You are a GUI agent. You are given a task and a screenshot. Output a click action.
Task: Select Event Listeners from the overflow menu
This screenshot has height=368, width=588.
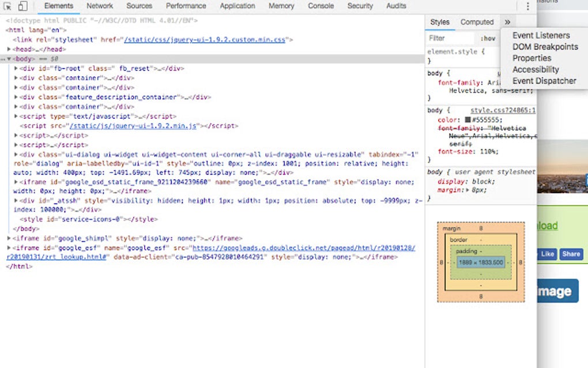coord(541,35)
